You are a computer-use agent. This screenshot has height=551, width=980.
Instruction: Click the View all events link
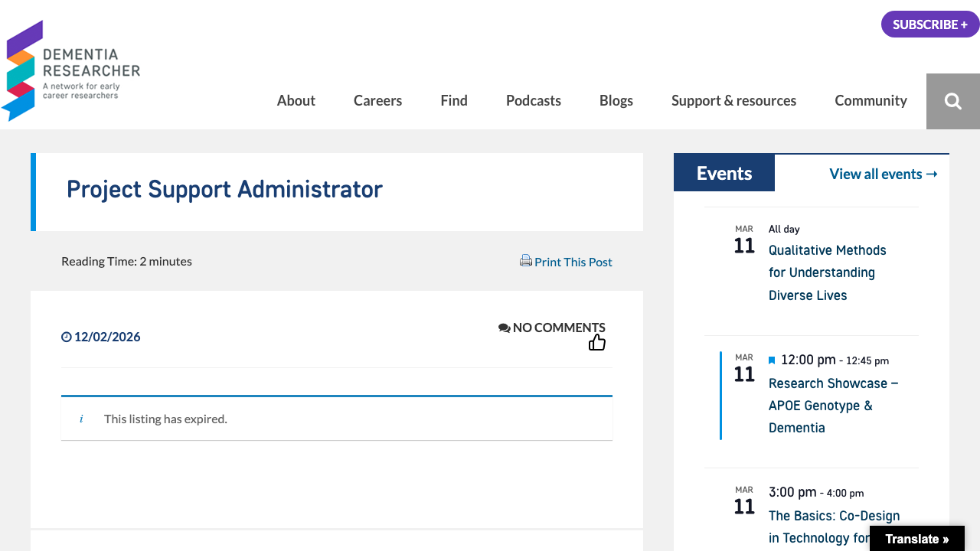(x=875, y=174)
